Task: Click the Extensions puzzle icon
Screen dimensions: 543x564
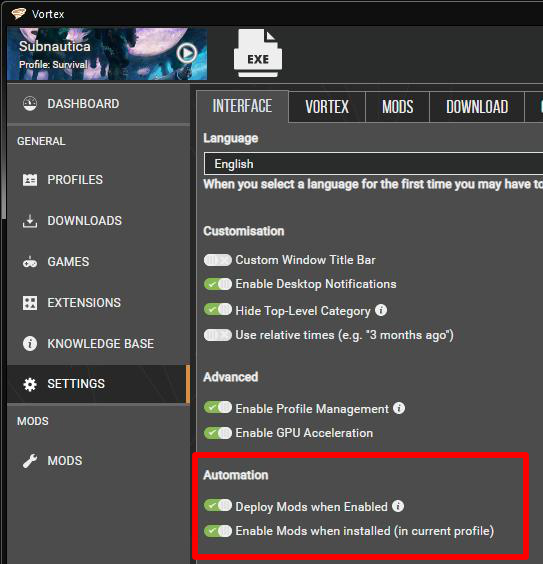Action: point(30,303)
